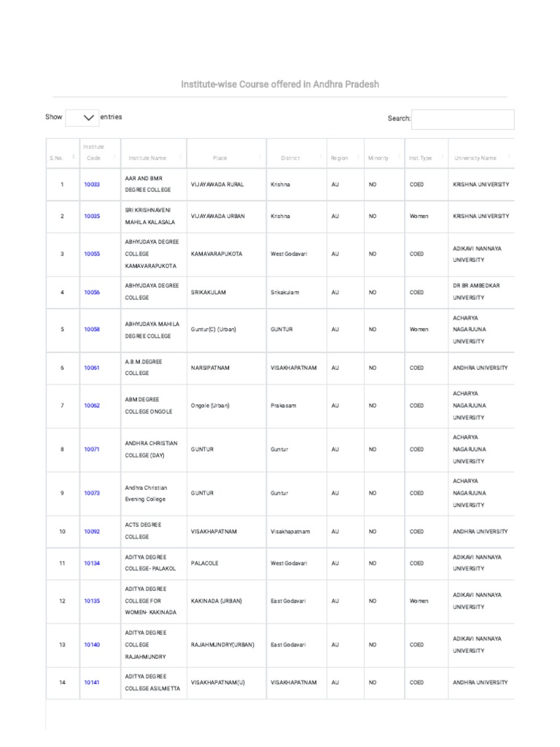Open the Show entries dropdown
The image size is (560, 747).
[x=82, y=117]
